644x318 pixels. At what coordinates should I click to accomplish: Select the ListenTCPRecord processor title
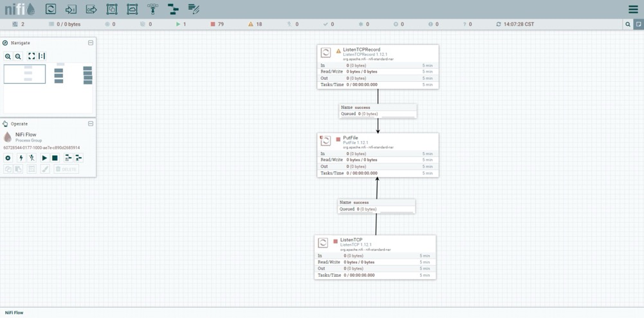pos(362,50)
